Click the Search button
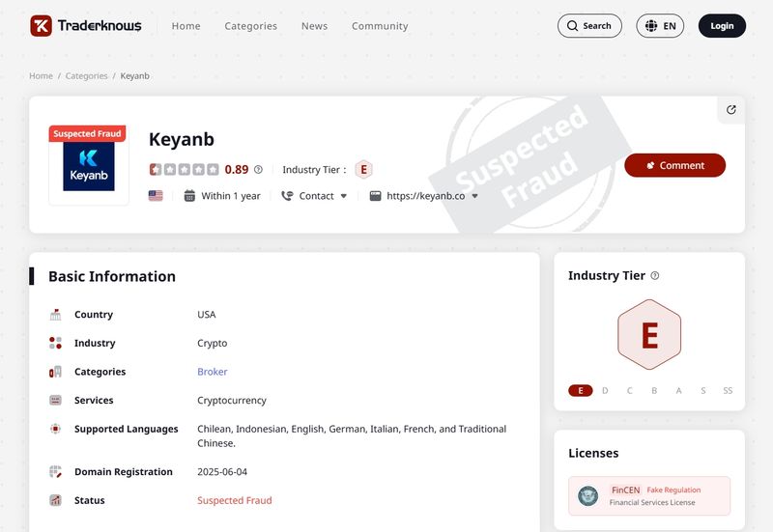This screenshot has width=773, height=532. click(x=589, y=26)
